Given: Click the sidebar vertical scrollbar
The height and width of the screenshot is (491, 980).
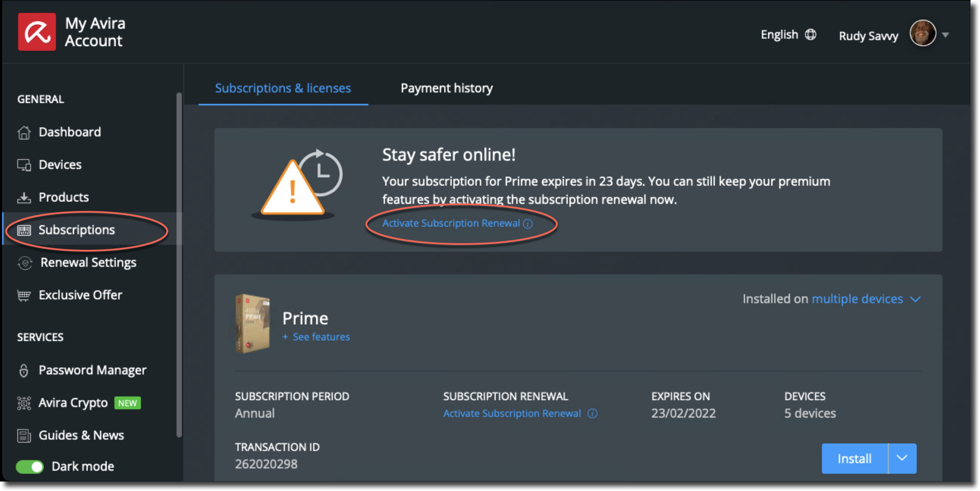Looking at the screenshot, I should [x=179, y=265].
